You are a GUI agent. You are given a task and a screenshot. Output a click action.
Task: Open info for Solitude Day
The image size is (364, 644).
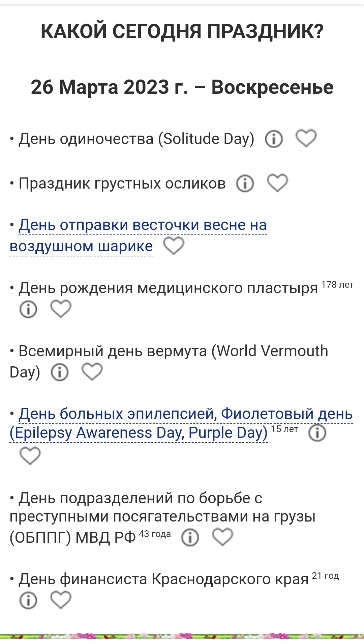point(273,139)
